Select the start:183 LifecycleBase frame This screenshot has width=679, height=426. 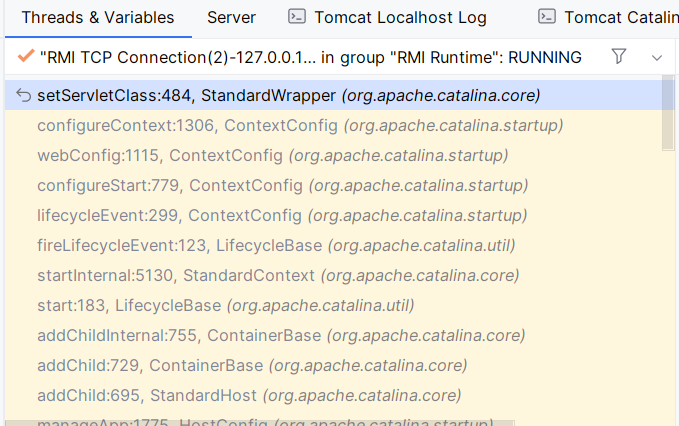(225, 306)
